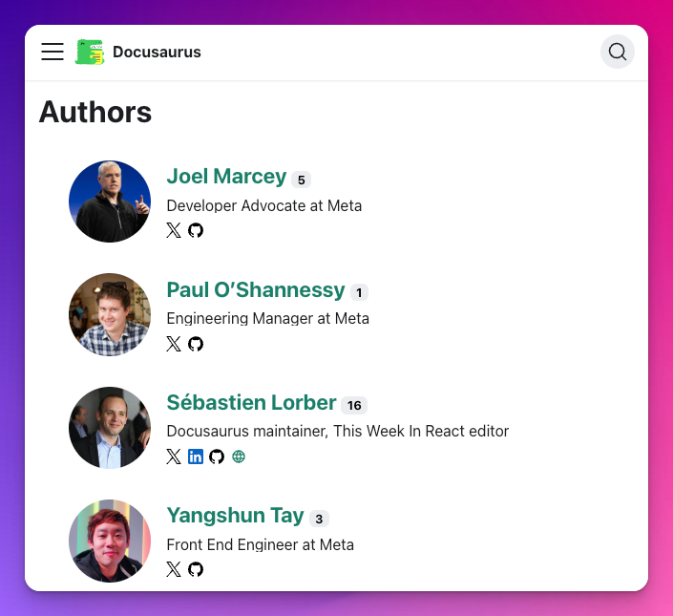
Task: Open the hamburger navigation menu
Action: 53,52
